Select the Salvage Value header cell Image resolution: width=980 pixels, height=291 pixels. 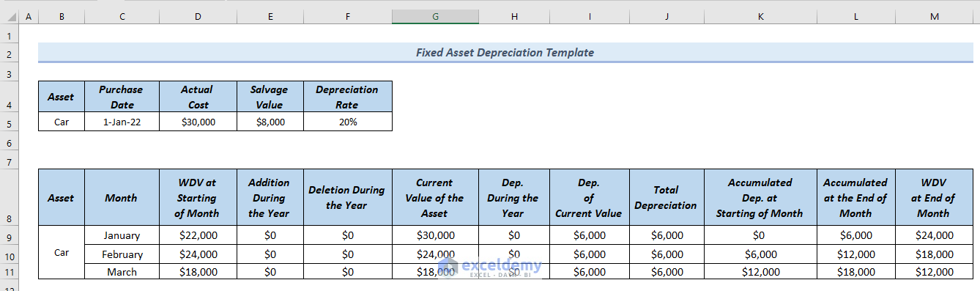click(270, 97)
